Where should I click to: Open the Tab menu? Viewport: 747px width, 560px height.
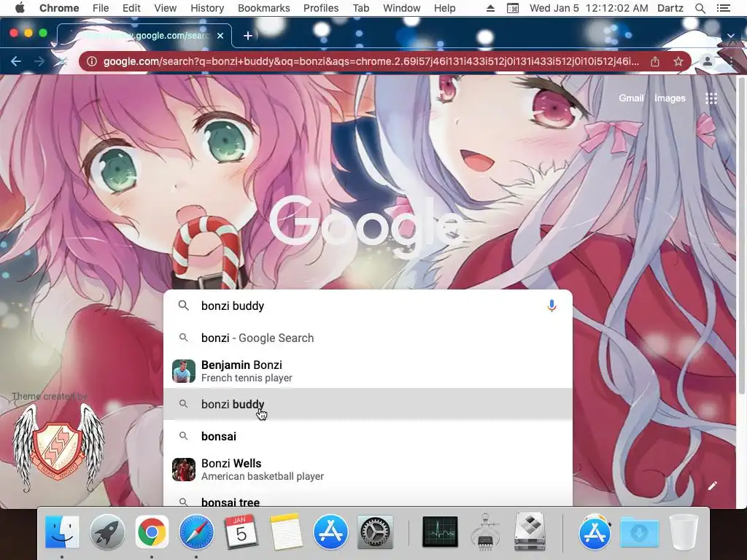pyautogui.click(x=360, y=8)
